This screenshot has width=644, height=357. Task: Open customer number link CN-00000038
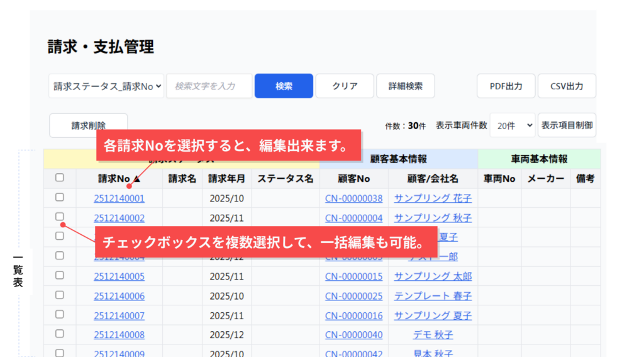[x=353, y=198]
